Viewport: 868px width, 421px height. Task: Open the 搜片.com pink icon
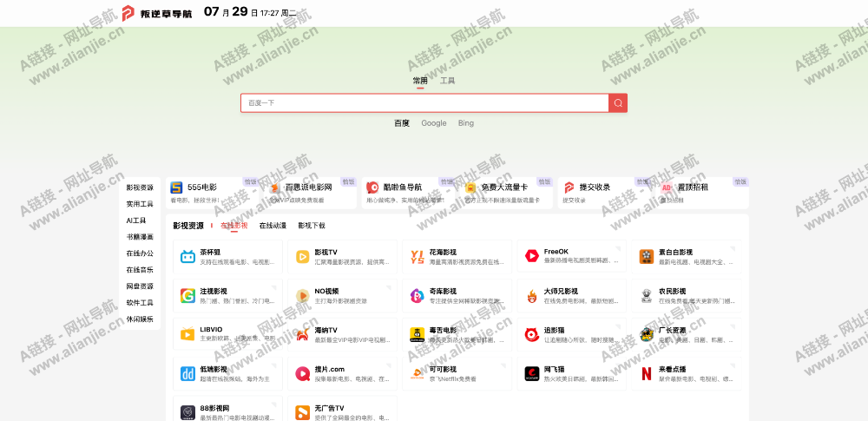click(302, 374)
